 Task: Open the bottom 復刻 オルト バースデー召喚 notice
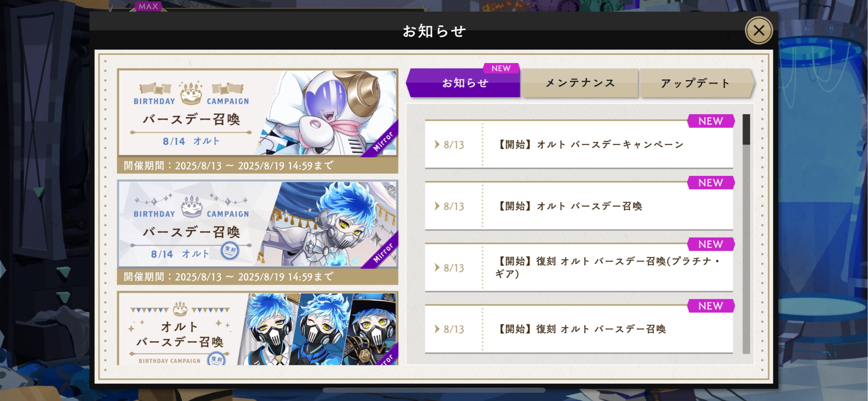579,329
